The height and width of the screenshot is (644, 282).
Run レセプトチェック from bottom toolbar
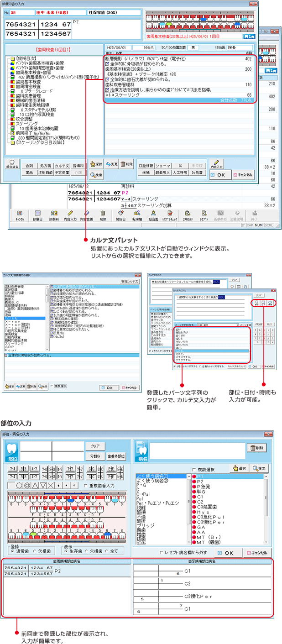click(x=170, y=215)
